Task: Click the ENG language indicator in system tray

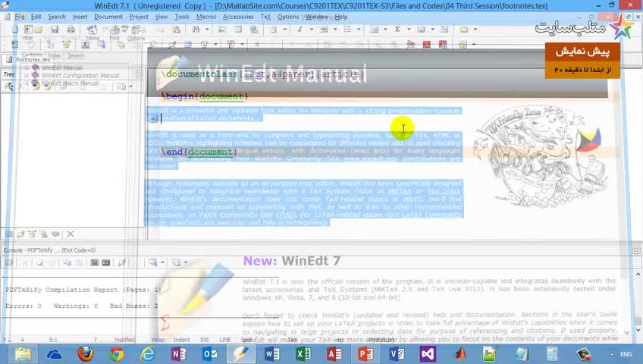Action: click(626, 354)
